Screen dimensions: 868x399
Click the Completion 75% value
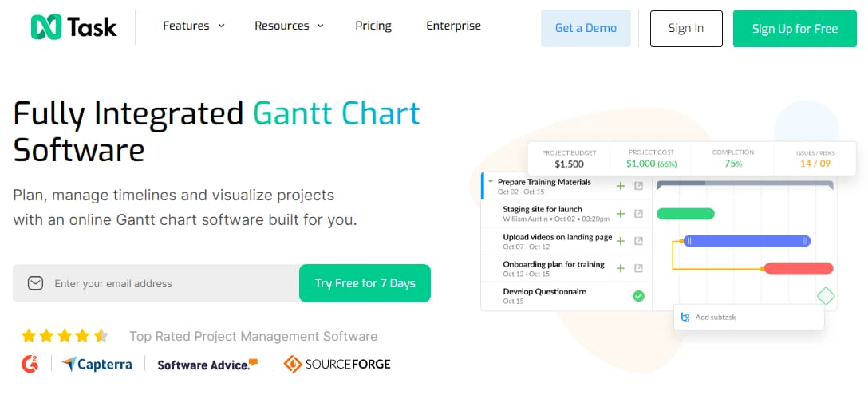[733, 164]
